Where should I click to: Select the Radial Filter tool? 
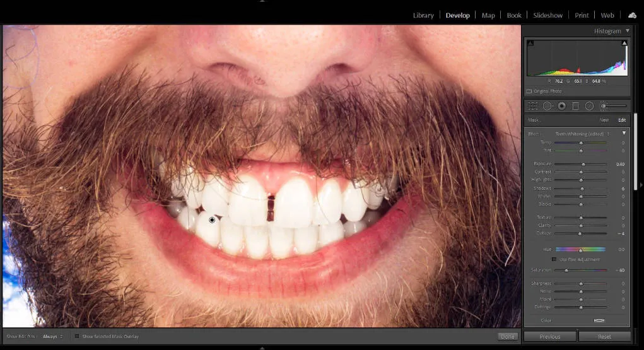point(589,106)
